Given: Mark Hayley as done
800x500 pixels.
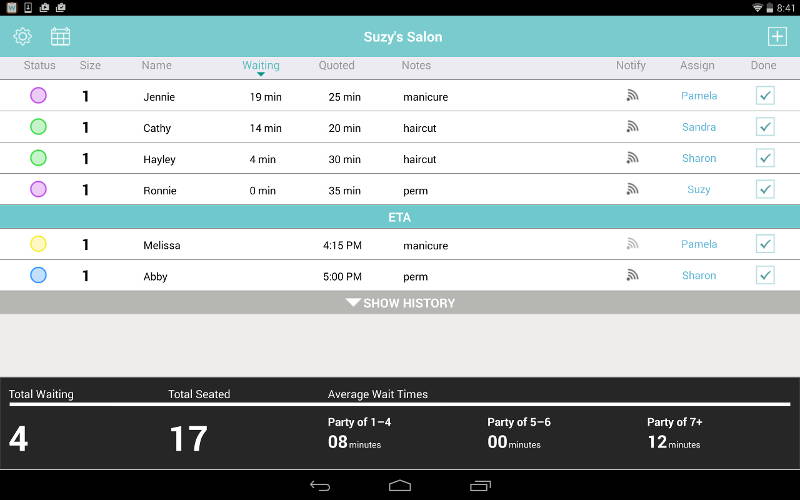Looking at the screenshot, I should (765, 158).
